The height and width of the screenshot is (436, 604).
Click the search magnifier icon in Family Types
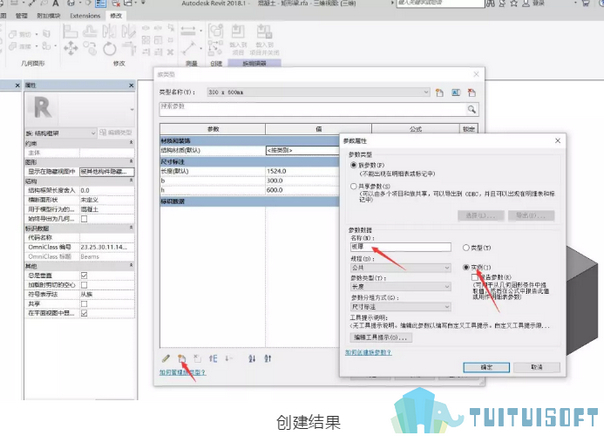(472, 109)
